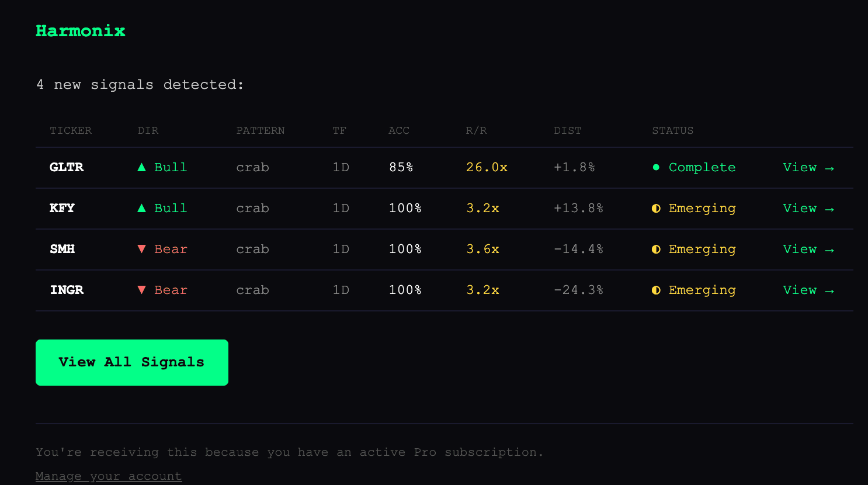The image size is (868, 485).
Task: Click the View All Signals button
Action: pyautogui.click(x=132, y=362)
